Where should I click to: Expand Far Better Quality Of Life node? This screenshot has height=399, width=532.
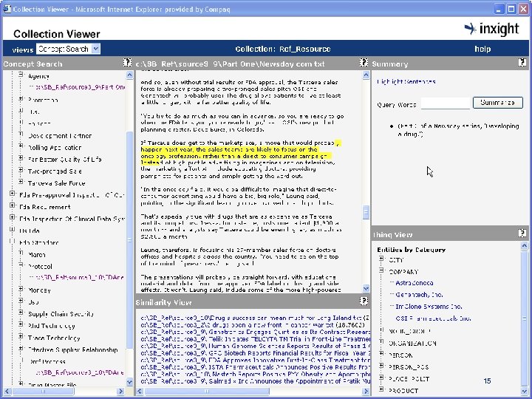[21, 158]
